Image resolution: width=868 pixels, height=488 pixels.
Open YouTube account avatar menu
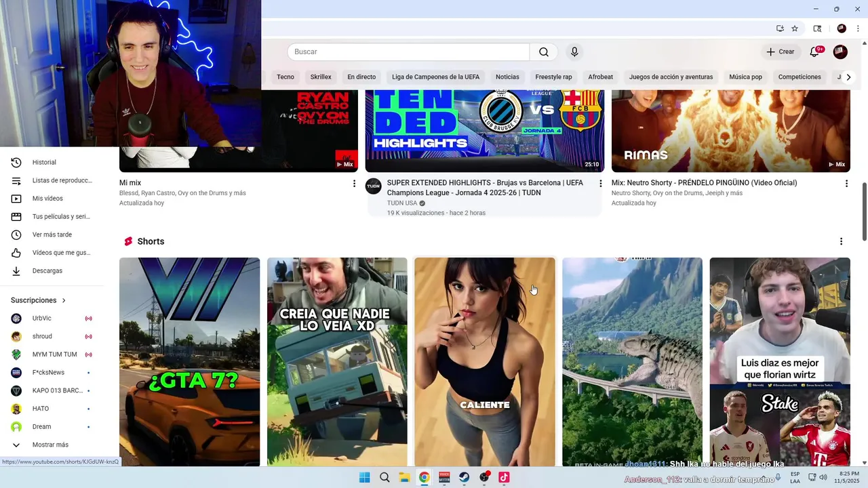tap(840, 52)
